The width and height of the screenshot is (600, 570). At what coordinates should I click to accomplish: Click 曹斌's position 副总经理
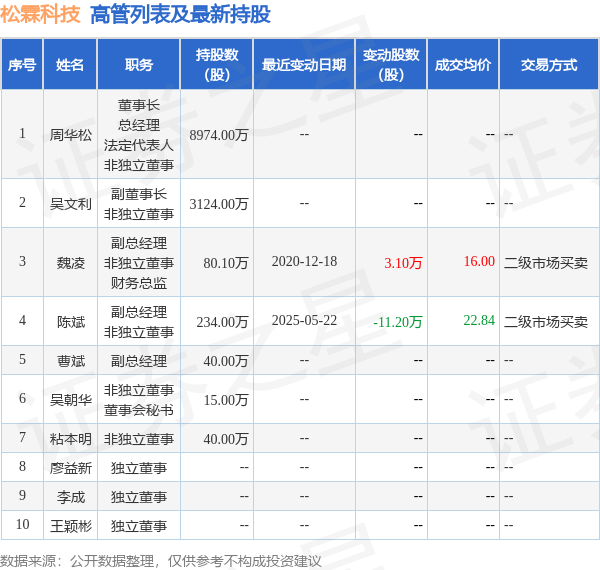139,361
